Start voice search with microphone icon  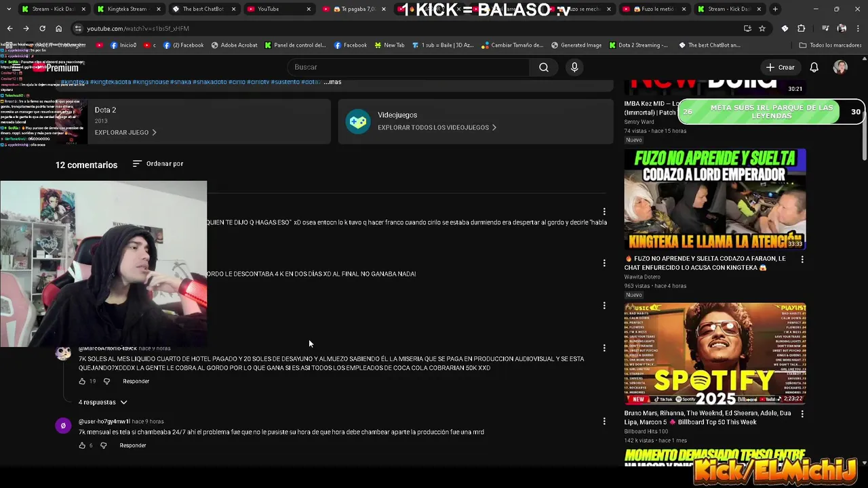[x=574, y=67]
